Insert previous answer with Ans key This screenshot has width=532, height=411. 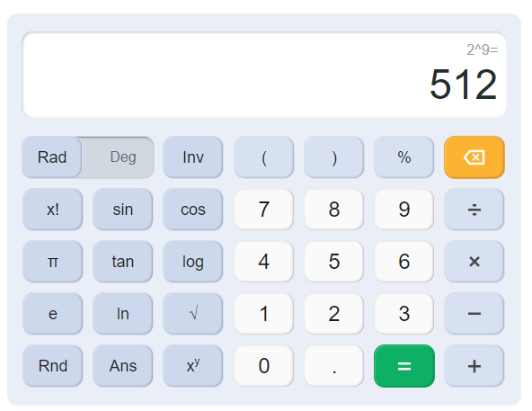(122, 366)
